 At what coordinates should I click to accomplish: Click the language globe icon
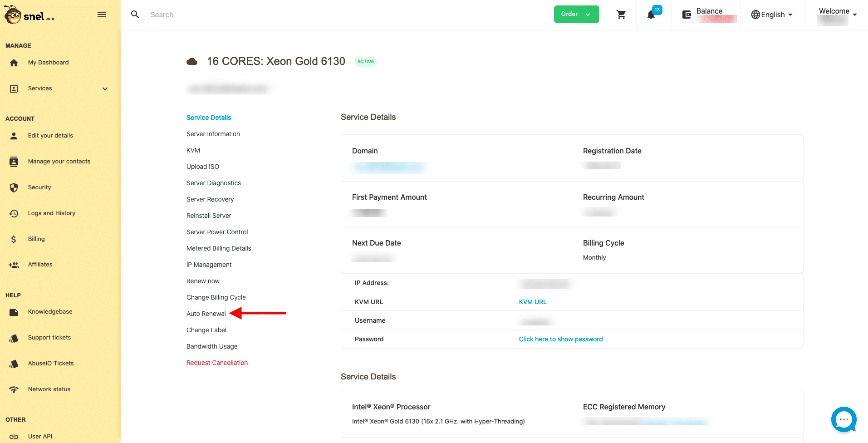(755, 15)
